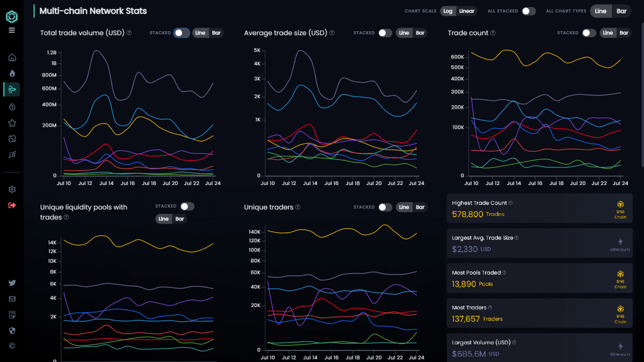The width and height of the screenshot is (644, 362).
Task: Go to the Home icon in sidebar
Action: click(x=12, y=57)
